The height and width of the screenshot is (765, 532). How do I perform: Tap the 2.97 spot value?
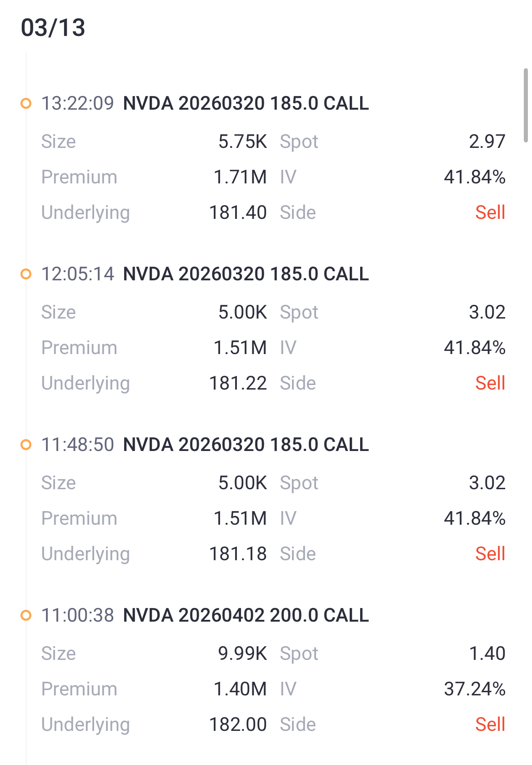coord(487,142)
